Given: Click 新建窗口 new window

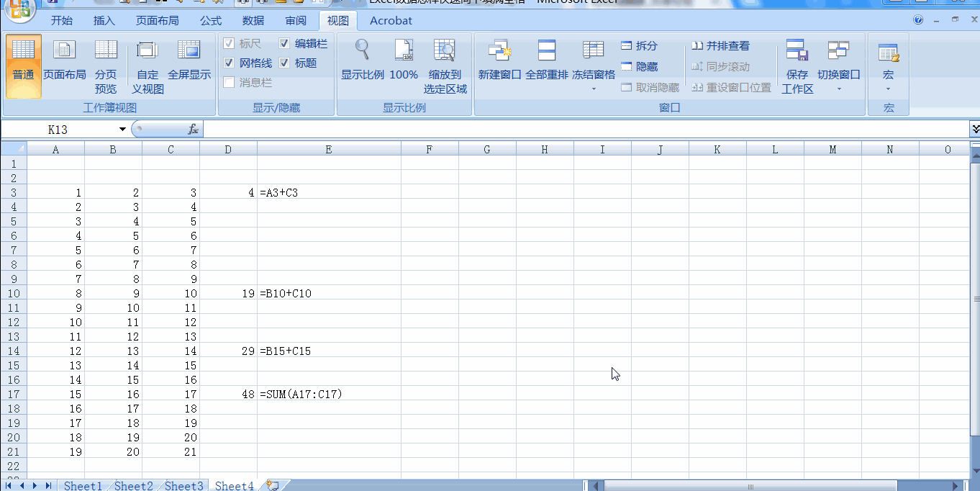Looking at the screenshot, I should 499,61.
